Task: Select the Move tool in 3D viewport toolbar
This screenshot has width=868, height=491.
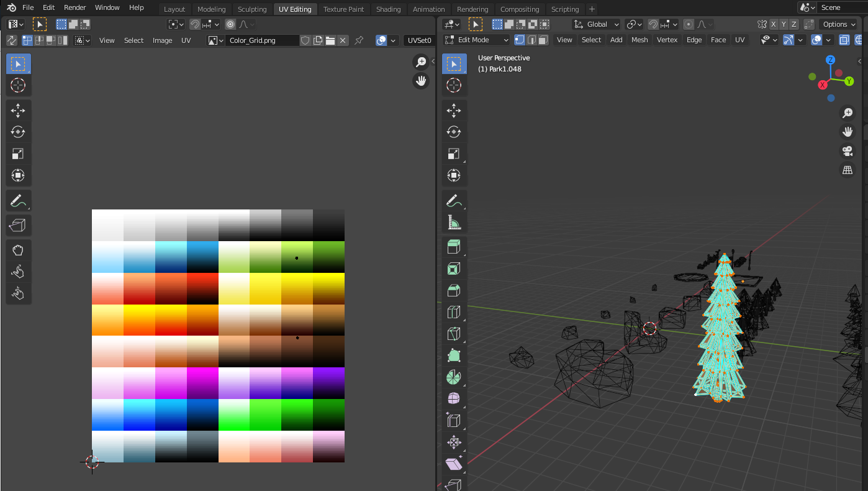Action: pyautogui.click(x=454, y=111)
